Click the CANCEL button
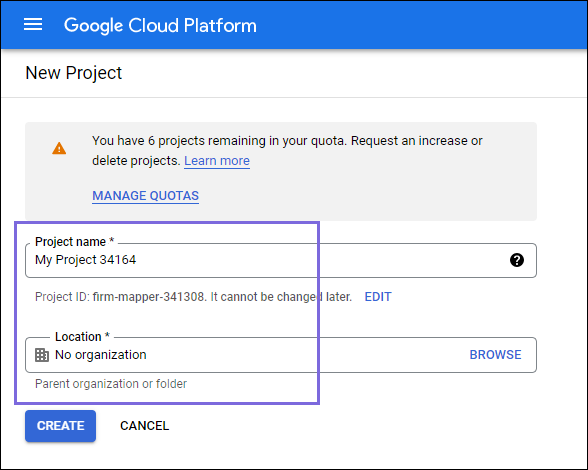588x470 pixels. coord(144,426)
